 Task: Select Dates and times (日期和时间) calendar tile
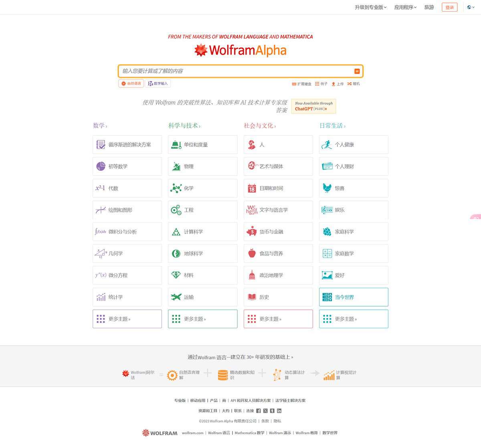click(x=278, y=188)
